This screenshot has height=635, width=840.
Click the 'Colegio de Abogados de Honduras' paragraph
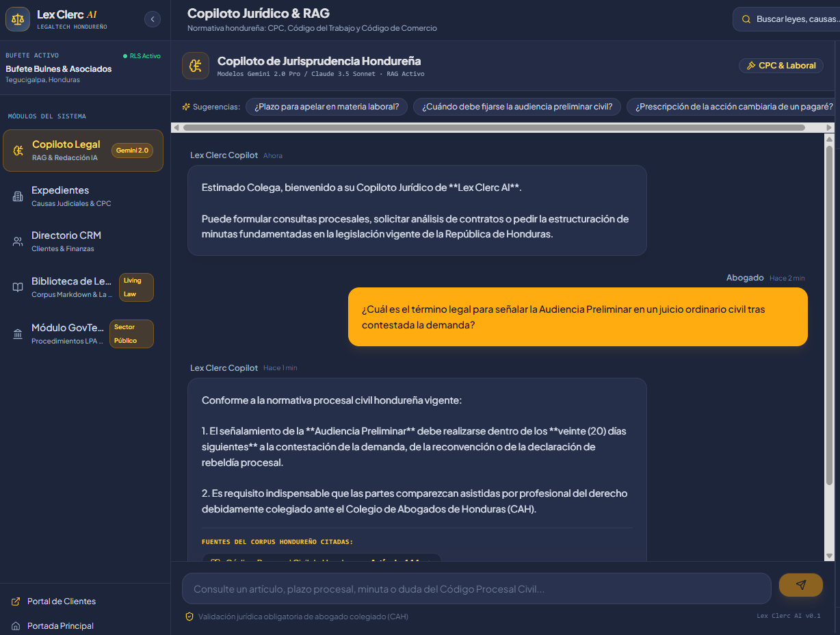(x=415, y=501)
